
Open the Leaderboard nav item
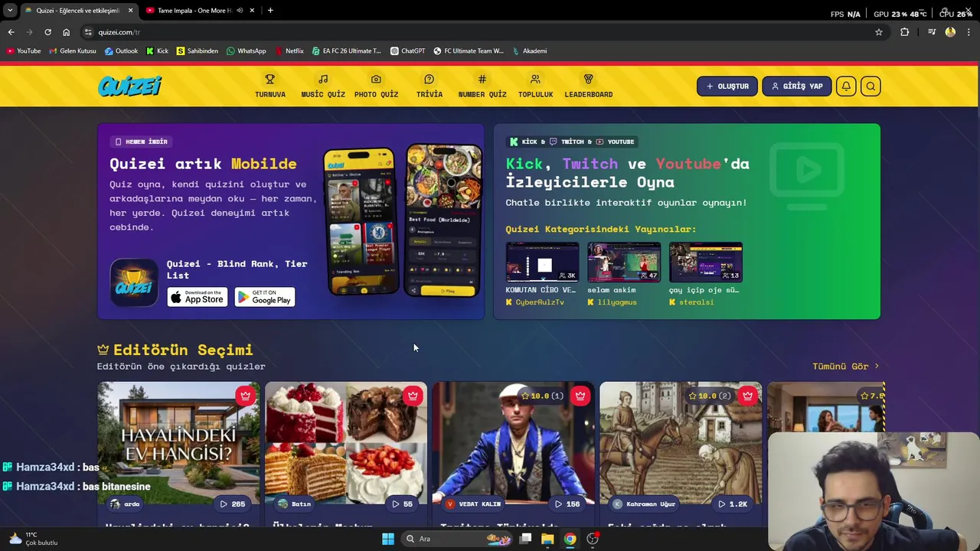[x=589, y=86]
